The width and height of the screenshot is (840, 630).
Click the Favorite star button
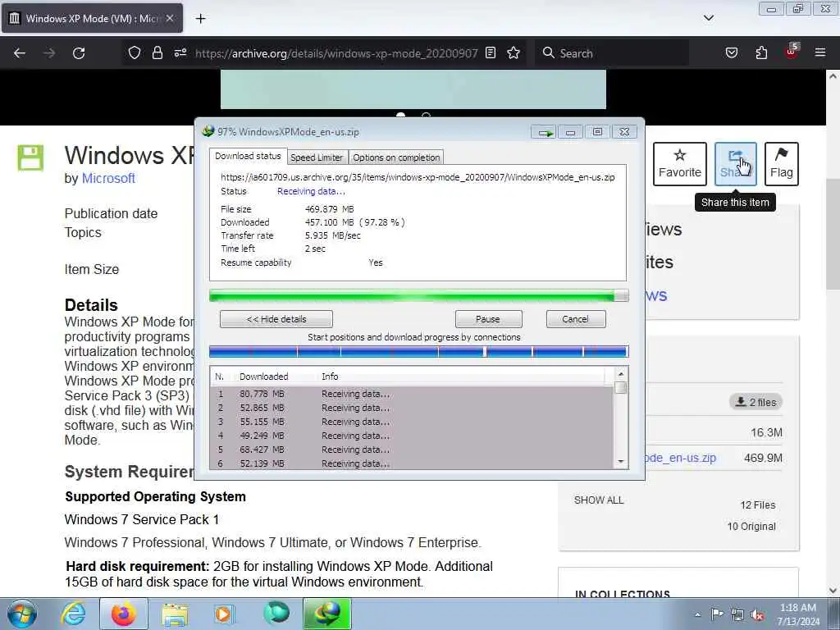point(680,164)
